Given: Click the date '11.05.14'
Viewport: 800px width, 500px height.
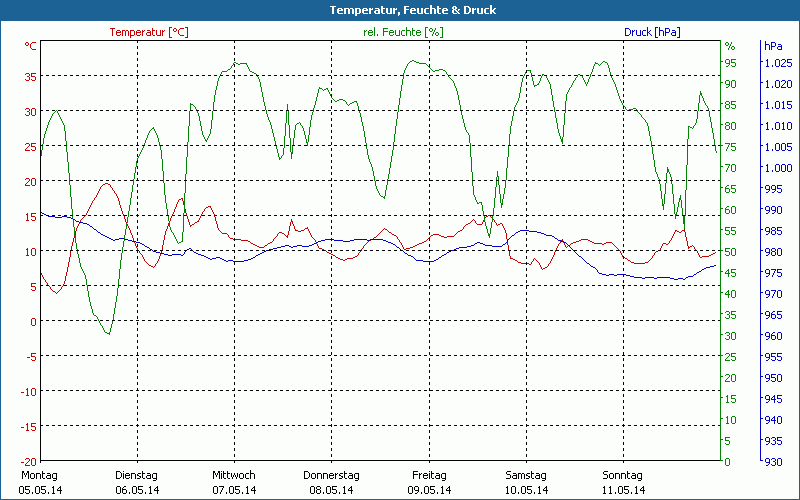Looking at the screenshot, I should click(623, 490).
